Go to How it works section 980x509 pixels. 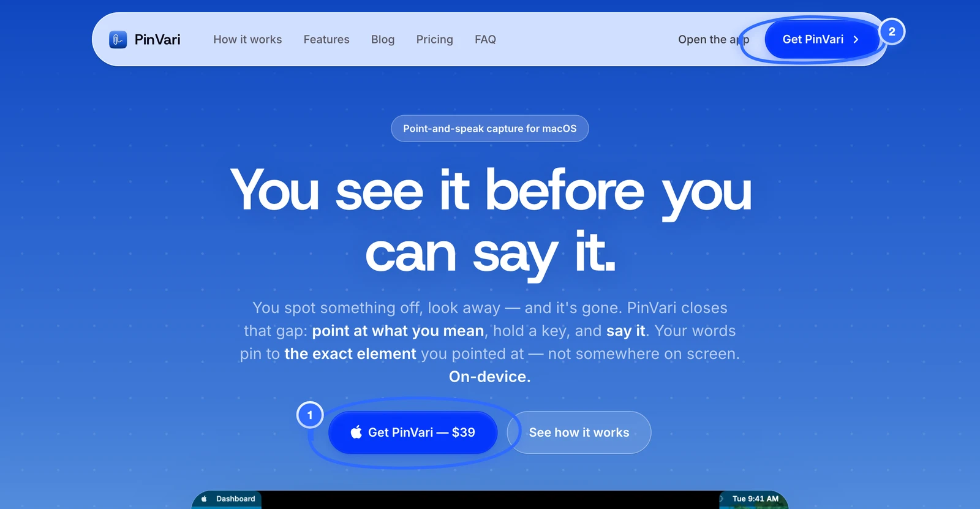(247, 39)
